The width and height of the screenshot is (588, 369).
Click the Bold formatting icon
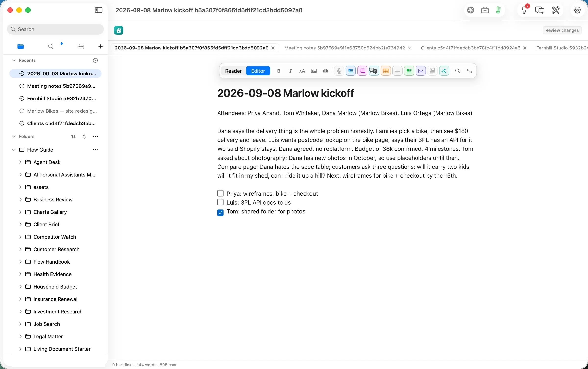(279, 71)
